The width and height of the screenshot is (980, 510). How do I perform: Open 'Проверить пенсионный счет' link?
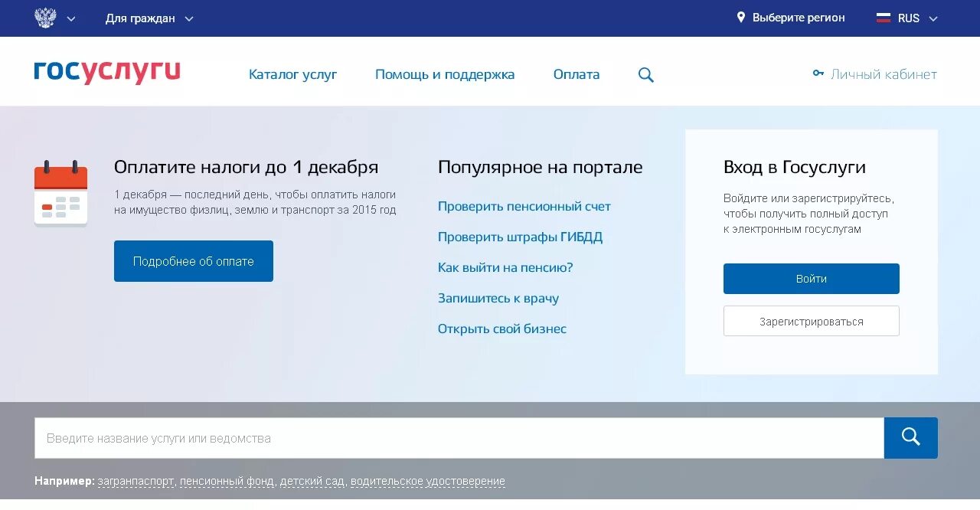[x=524, y=206]
